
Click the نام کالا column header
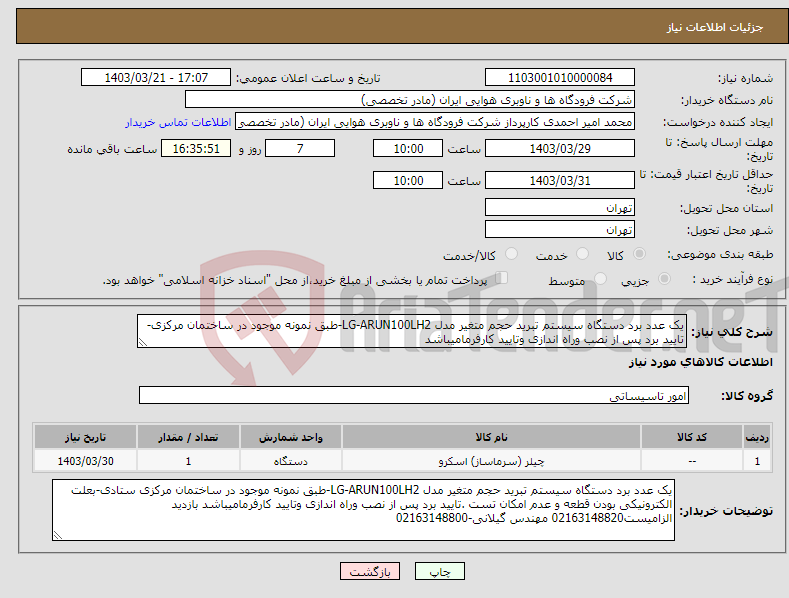click(x=491, y=437)
